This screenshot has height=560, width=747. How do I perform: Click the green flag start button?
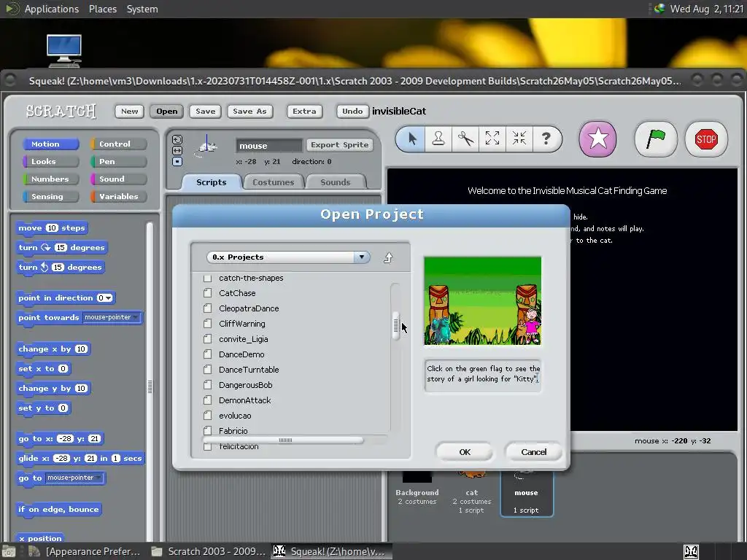(x=656, y=139)
